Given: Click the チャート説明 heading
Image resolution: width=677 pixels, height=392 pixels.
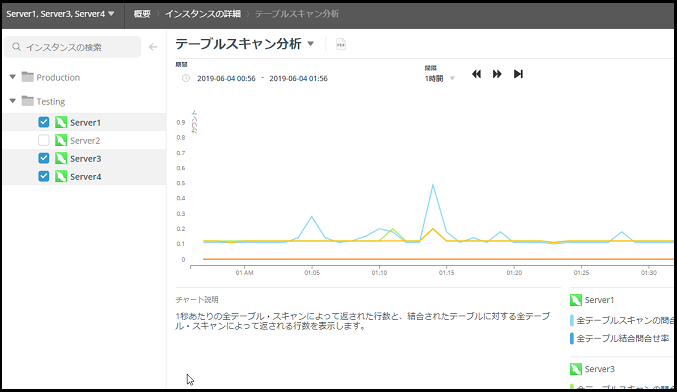Looking at the screenshot, I should (197, 300).
